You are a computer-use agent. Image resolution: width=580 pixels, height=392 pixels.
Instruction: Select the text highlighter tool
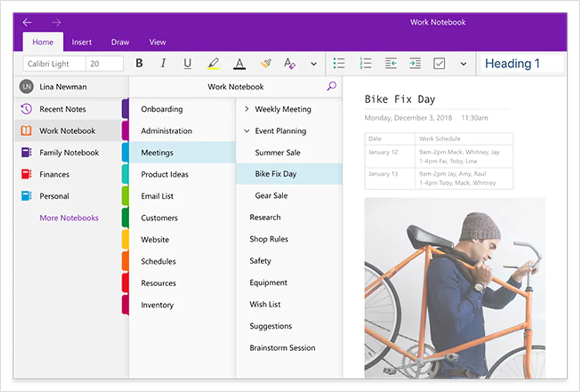[x=212, y=63]
